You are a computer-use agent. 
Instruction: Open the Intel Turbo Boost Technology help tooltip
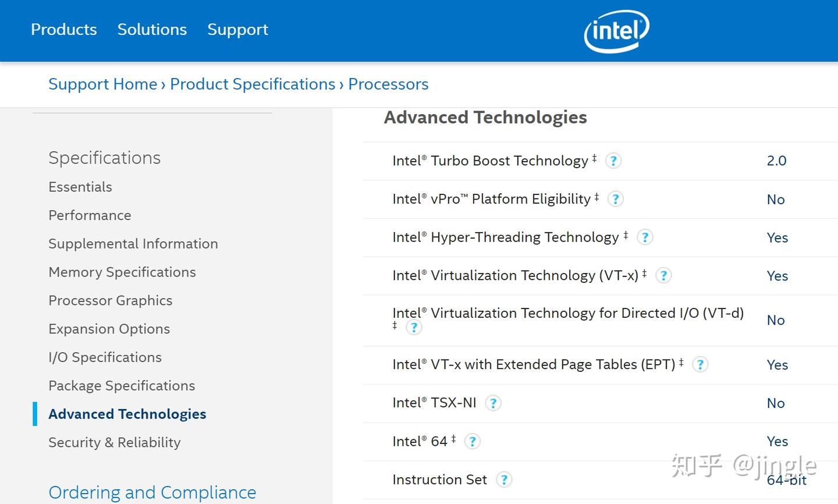pos(613,161)
